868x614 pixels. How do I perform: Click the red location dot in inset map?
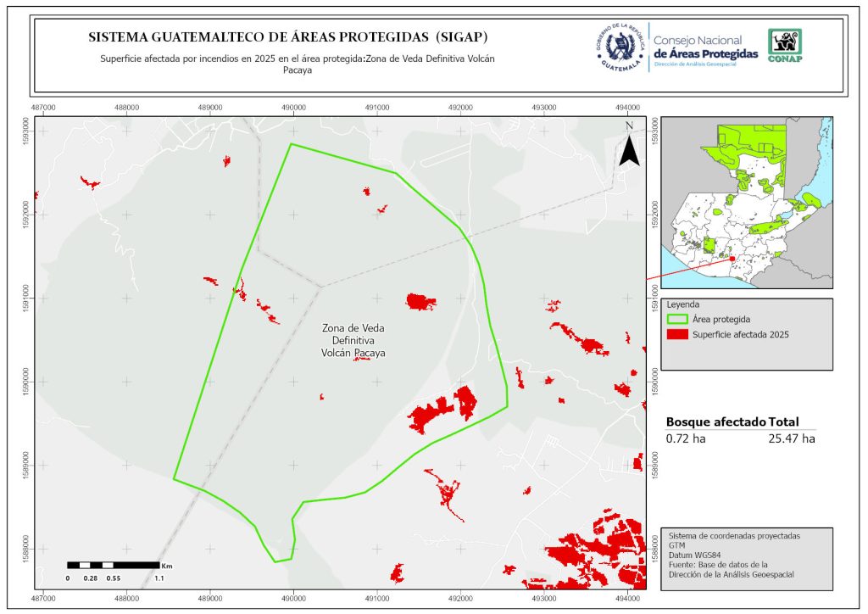(x=732, y=259)
